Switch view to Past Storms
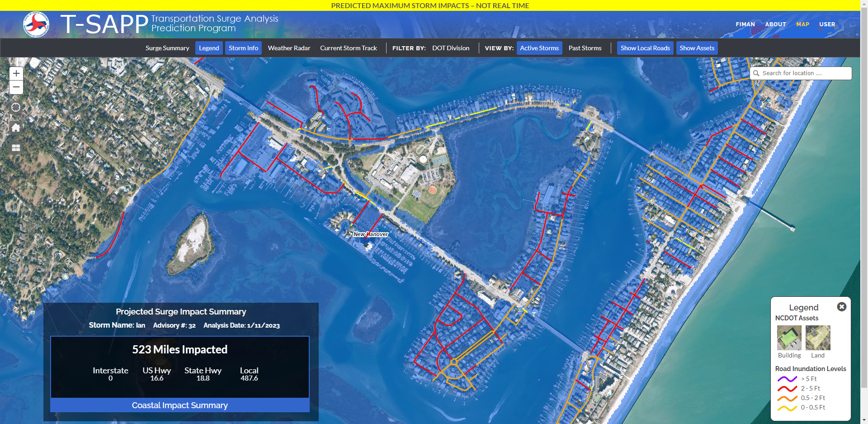Screen dimensions: 868x424 pos(585,48)
